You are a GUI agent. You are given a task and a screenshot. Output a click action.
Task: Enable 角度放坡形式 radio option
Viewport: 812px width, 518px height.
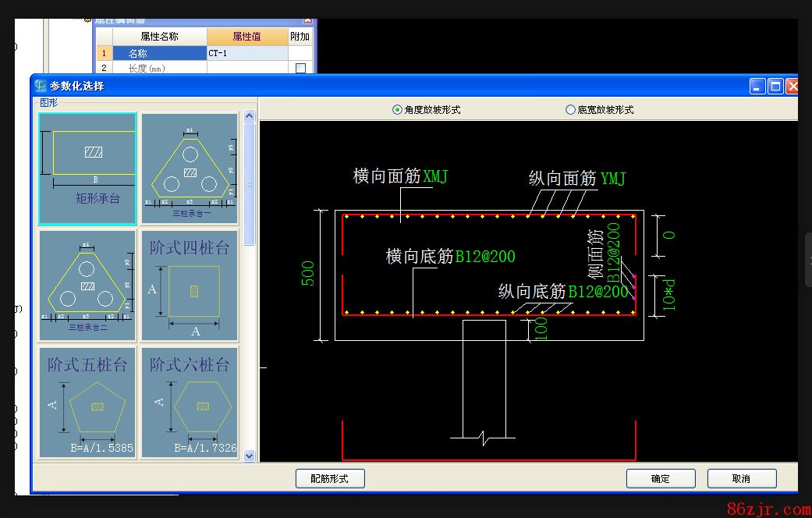tap(397, 110)
